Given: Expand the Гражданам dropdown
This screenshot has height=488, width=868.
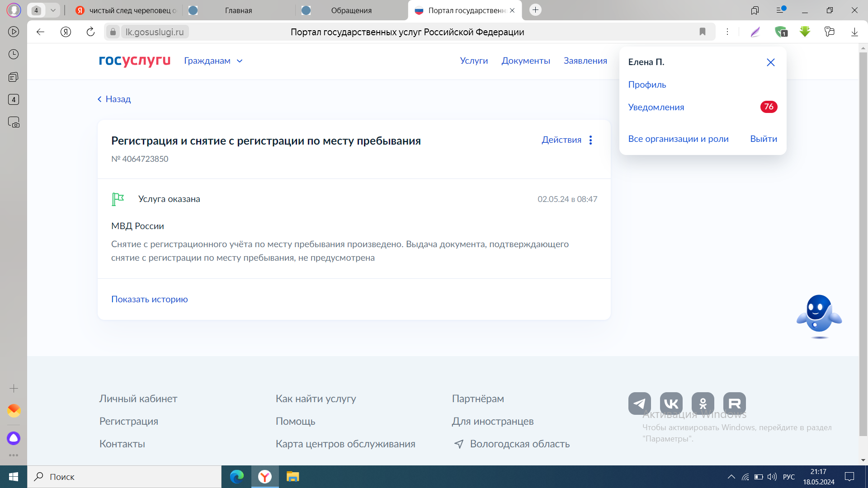Looking at the screenshot, I should (213, 61).
